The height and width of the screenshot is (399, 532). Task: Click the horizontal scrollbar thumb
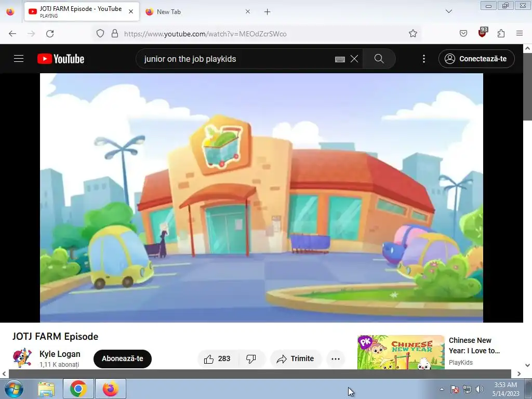(x=260, y=374)
